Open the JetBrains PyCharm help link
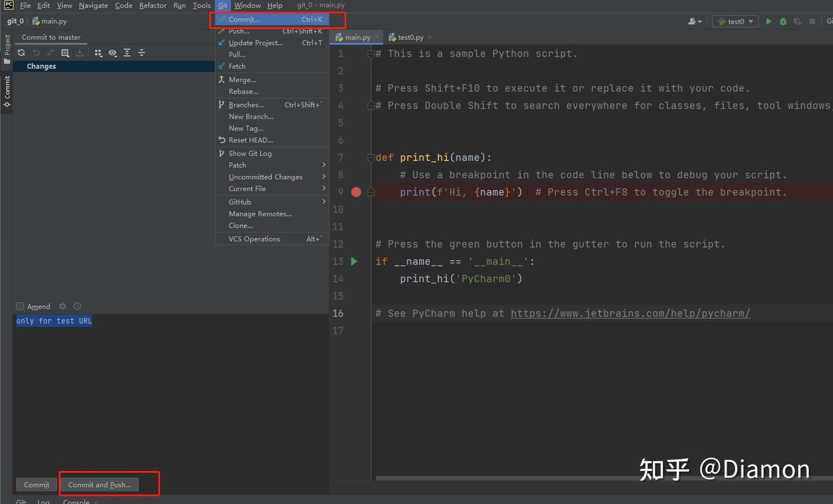 (x=630, y=313)
